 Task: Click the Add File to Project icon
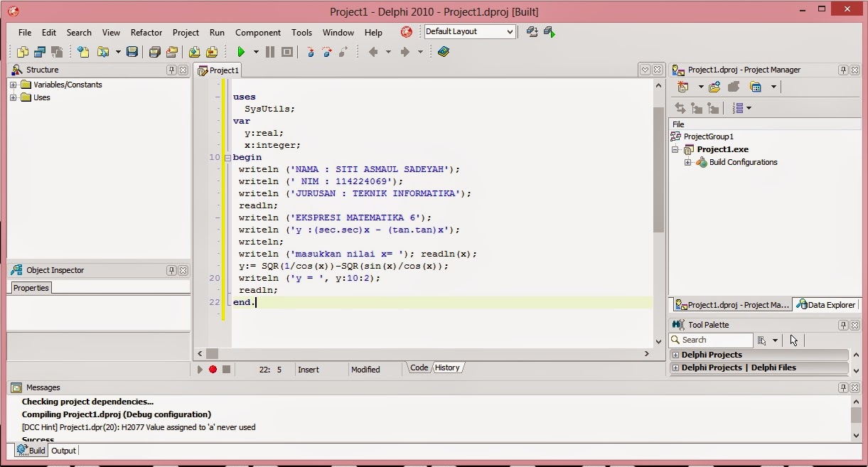[x=194, y=52]
